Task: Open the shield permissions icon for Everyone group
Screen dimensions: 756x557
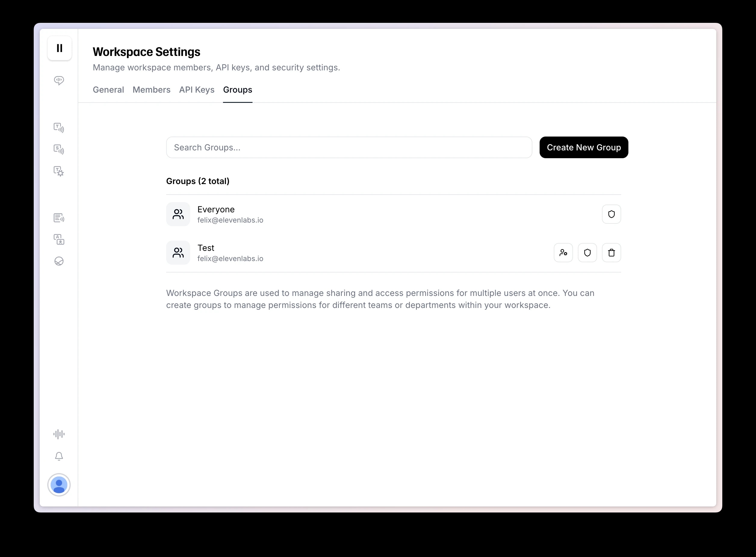Action: coord(611,214)
